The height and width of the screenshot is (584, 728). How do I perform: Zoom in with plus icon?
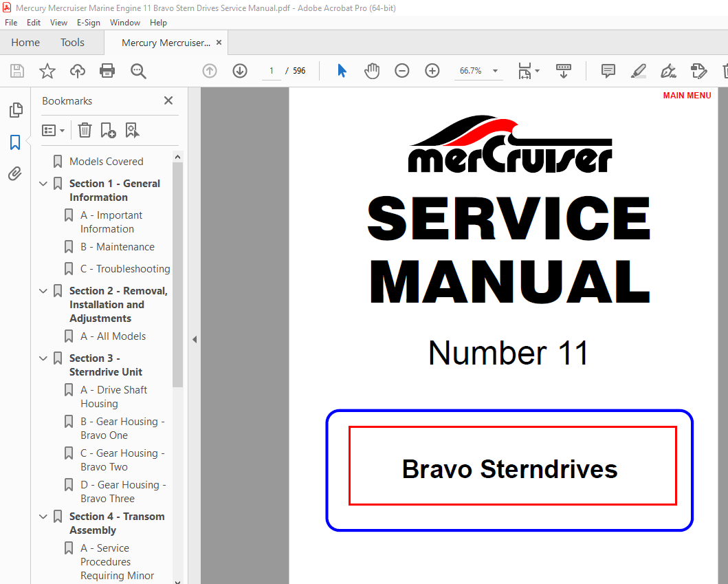(432, 71)
